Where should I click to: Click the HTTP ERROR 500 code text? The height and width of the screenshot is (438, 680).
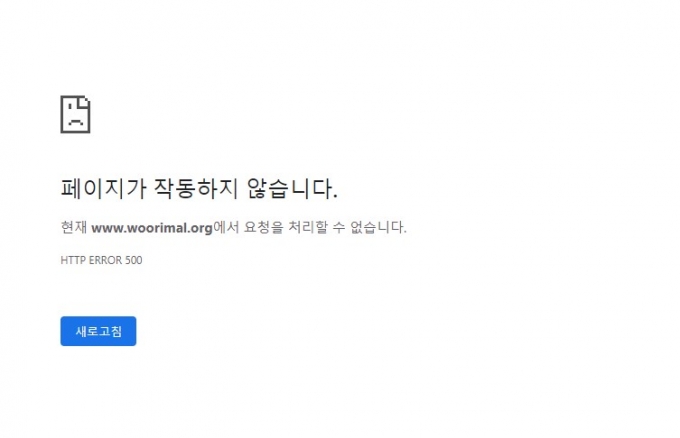click(101, 260)
